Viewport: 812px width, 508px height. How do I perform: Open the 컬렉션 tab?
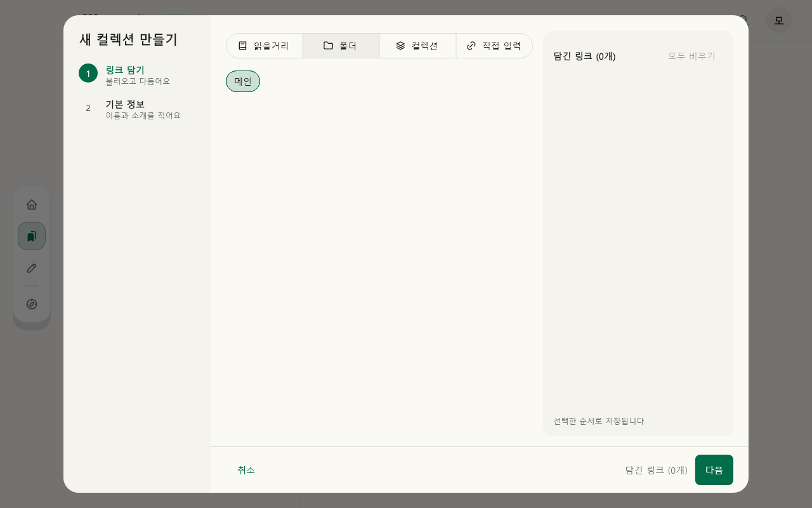coord(417,46)
